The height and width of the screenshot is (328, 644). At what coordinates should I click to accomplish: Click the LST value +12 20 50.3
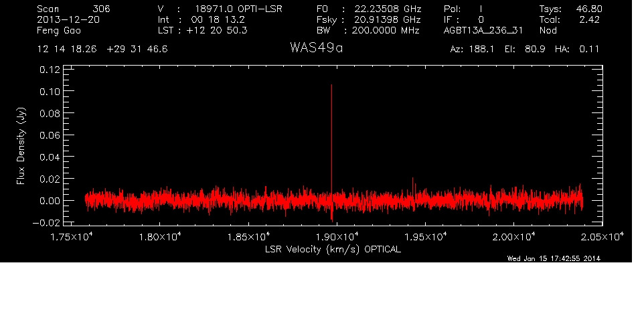[217, 30]
